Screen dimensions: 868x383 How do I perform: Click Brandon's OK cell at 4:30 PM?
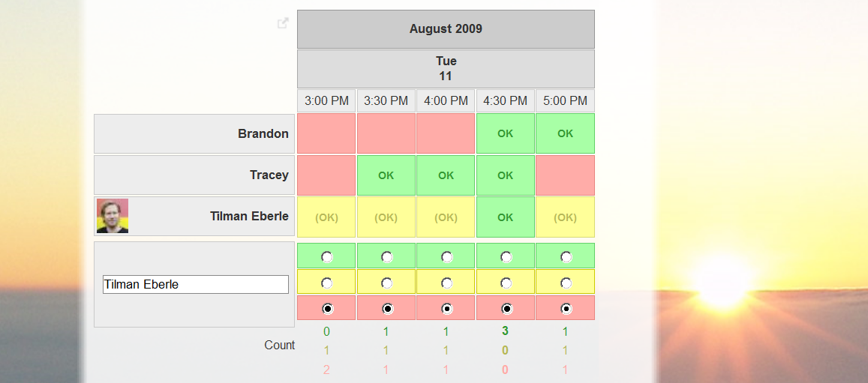tap(505, 133)
